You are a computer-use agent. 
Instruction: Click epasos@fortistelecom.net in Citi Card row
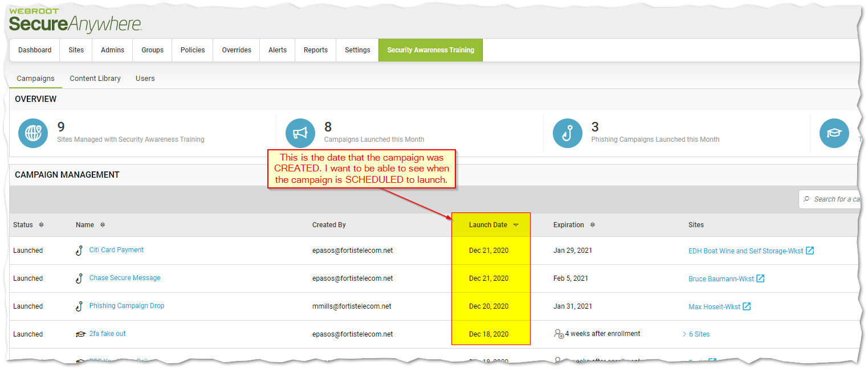[x=352, y=250]
